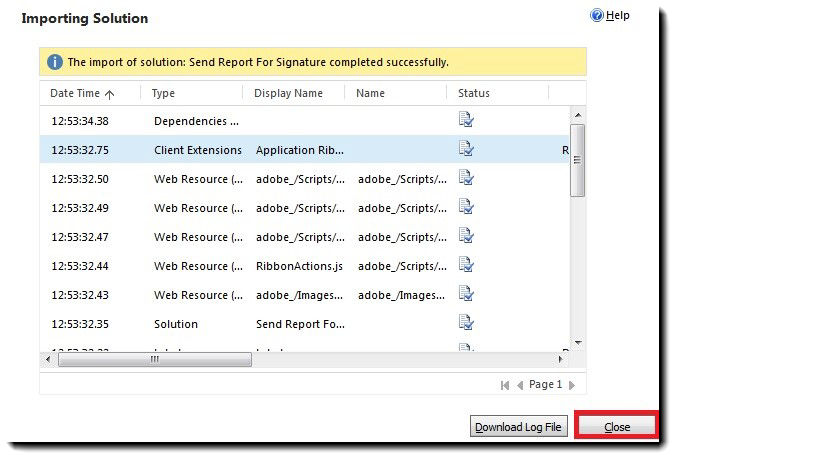
Task: Go to the previous page
Action: [x=520, y=385]
